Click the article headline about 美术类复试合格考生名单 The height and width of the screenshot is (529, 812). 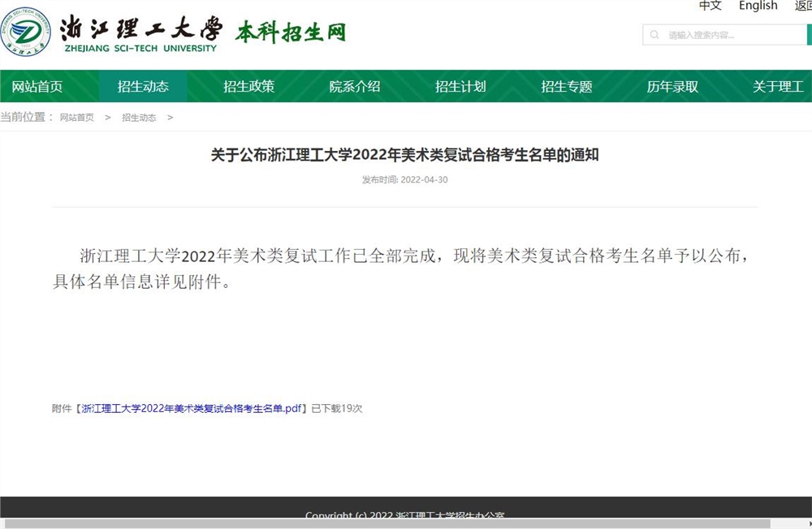404,155
